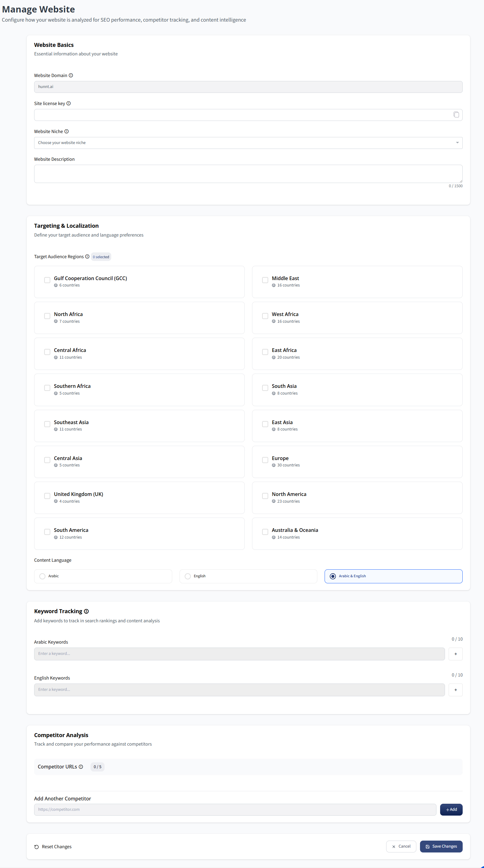Select Arabic as content language
Image resolution: width=484 pixels, height=868 pixels.
[42, 576]
